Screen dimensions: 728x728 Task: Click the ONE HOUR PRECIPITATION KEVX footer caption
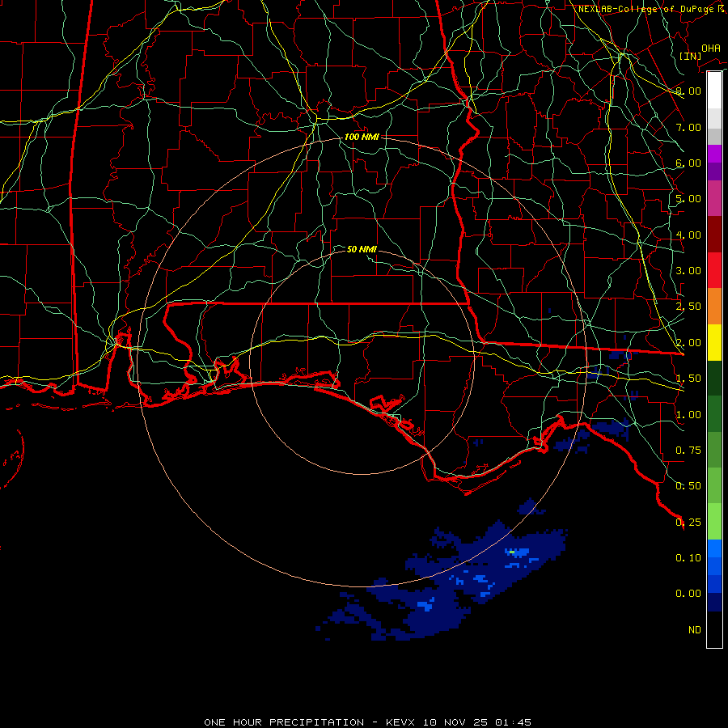pos(368,722)
